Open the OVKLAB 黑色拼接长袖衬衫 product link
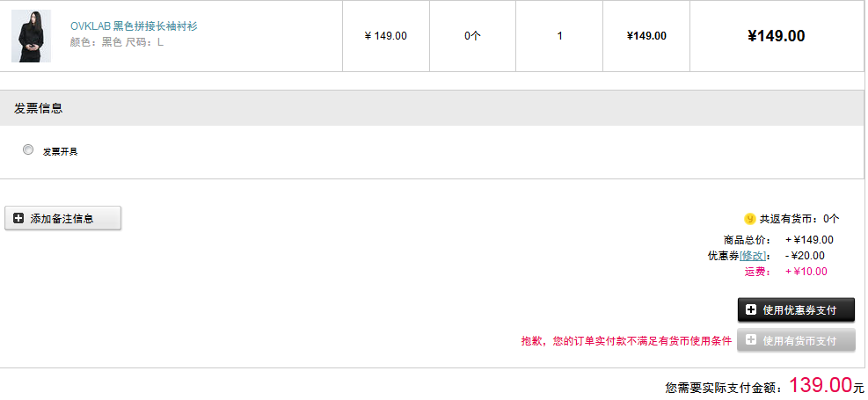Viewport: 868px width, 400px height. 134,26
